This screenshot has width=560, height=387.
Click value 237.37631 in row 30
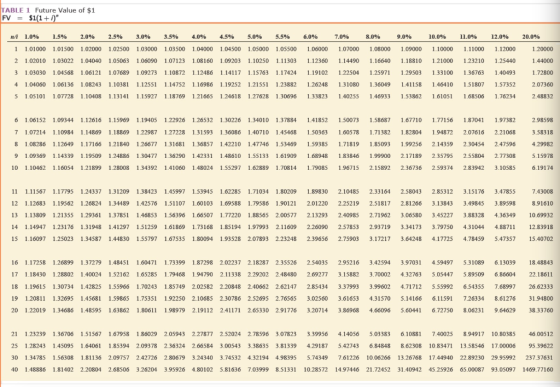(x=539, y=358)
